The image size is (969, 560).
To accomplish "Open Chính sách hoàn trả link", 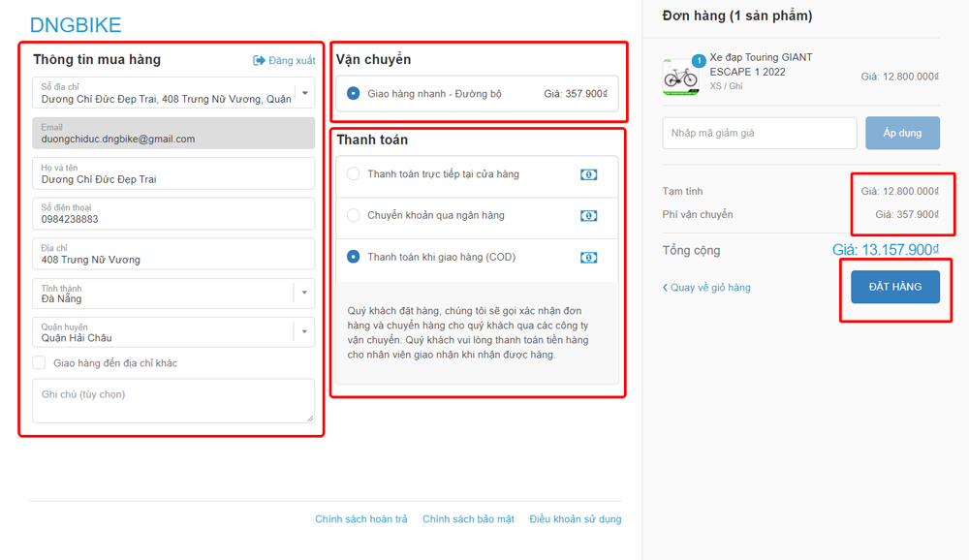I will (360, 519).
